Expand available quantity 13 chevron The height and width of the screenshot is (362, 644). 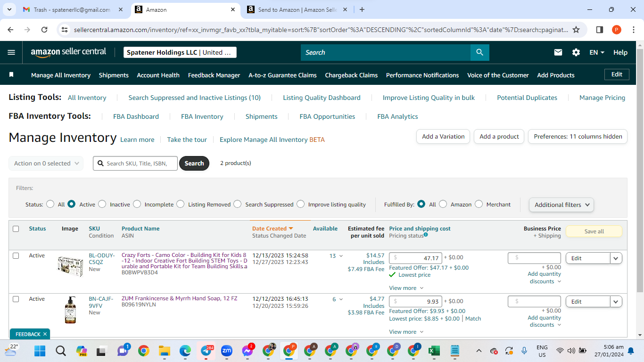click(341, 256)
